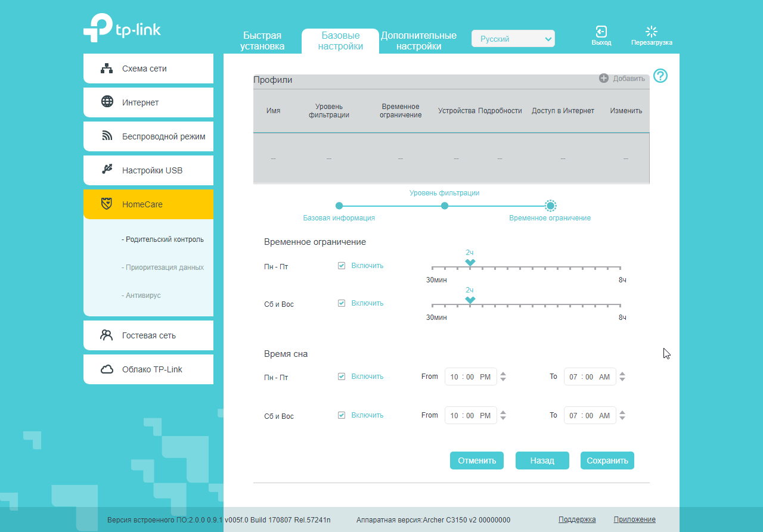This screenshot has height=532, width=763.
Task: Click the Пн - Пт bedtime To time field
Action: [x=590, y=377]
